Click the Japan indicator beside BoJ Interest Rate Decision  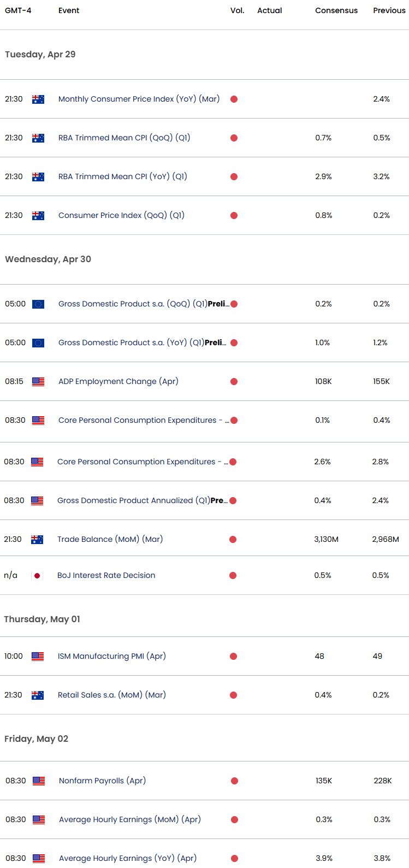pyautogui.click(x=38, y=575)
